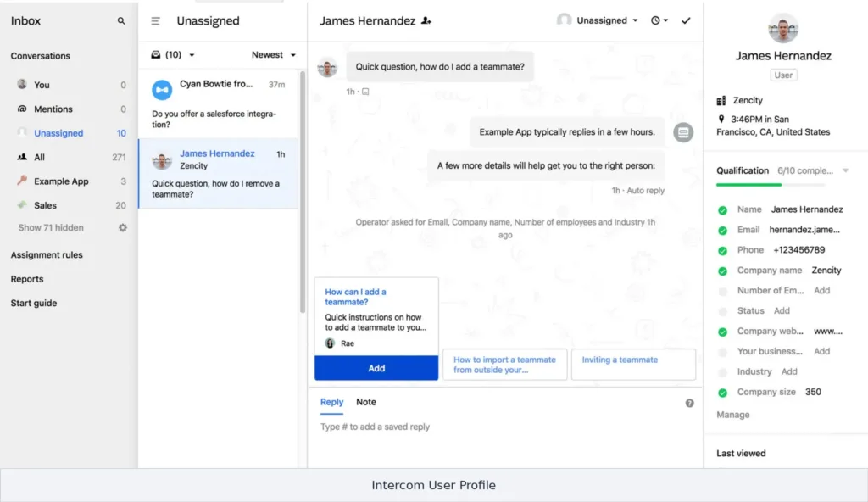Image resolution: width=868 pixels, height=502 pixels.
Task: Open Inbox search magnifier icon
Action: (121, 21)
